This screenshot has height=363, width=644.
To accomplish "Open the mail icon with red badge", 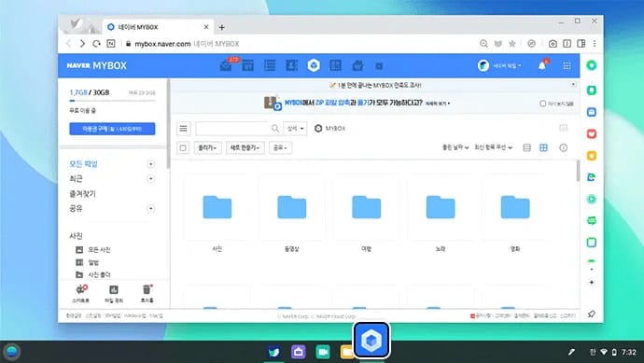I will click(x=226, y=65).
